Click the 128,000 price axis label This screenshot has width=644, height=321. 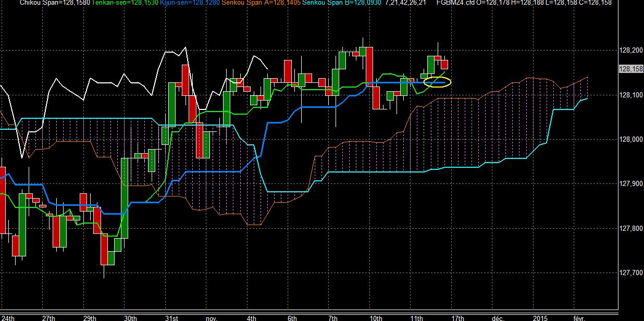(x=630, y=139)
